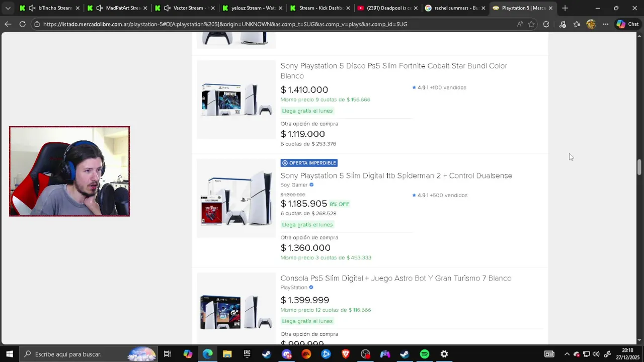Click the Windows taskbar search box
This screenshot has width=644, height=362.
[89, 354]
